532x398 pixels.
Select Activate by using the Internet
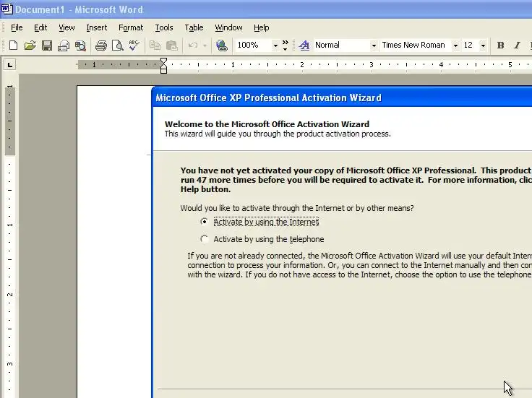tap(205, 222)
